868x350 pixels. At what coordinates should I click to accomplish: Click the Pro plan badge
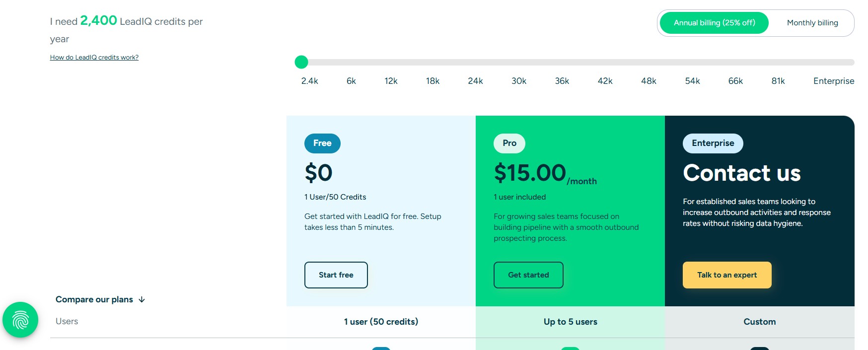508,143
